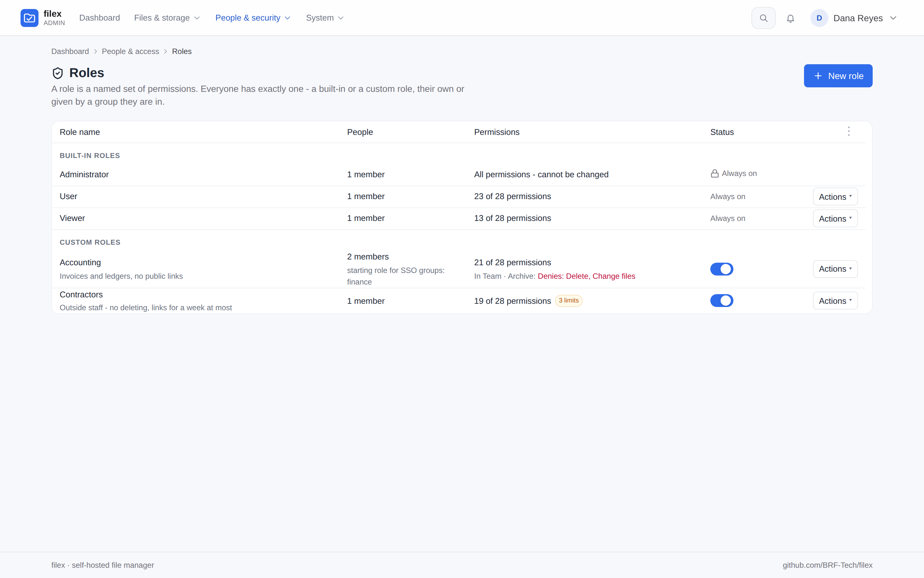Image resolution: width=924 pixels, height=578 pixels.
Task: Toggle the Contractors role status switch
Action: point(722,301)
